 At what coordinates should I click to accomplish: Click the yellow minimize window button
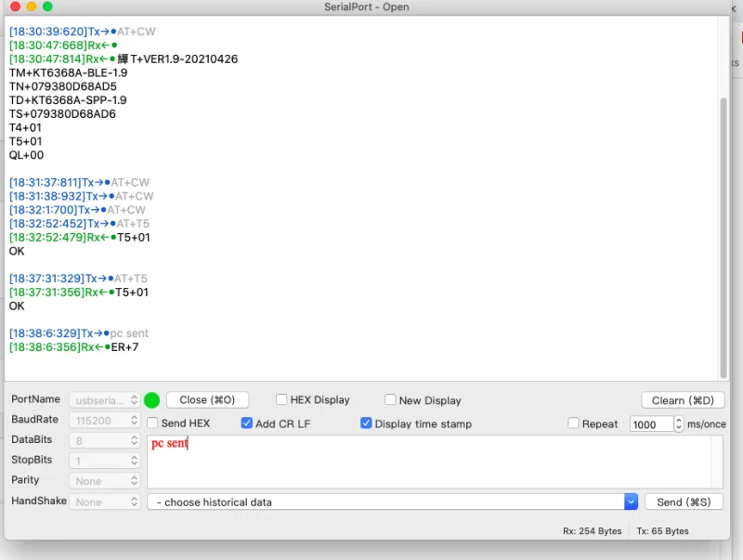[32, 7]
